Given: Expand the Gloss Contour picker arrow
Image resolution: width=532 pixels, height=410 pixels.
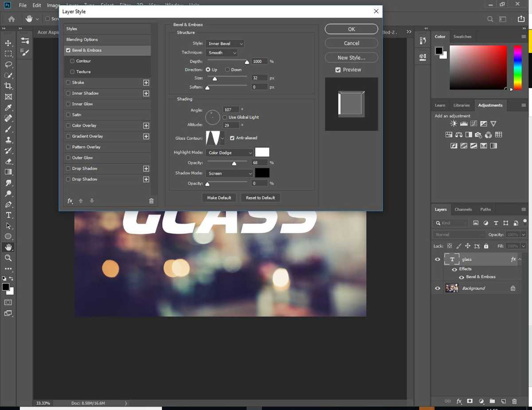Looking at the screenshot, I should (223, 138).
